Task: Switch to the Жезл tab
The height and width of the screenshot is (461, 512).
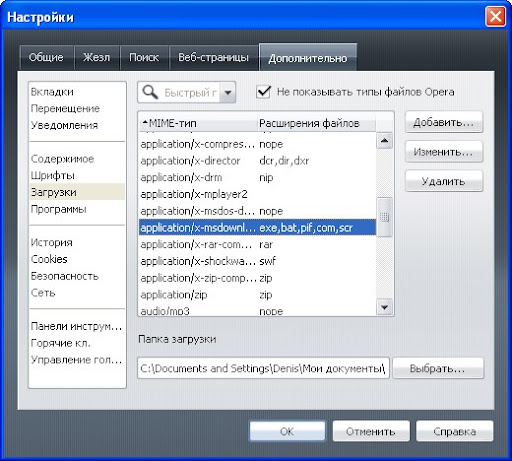Action: [96, 57]
